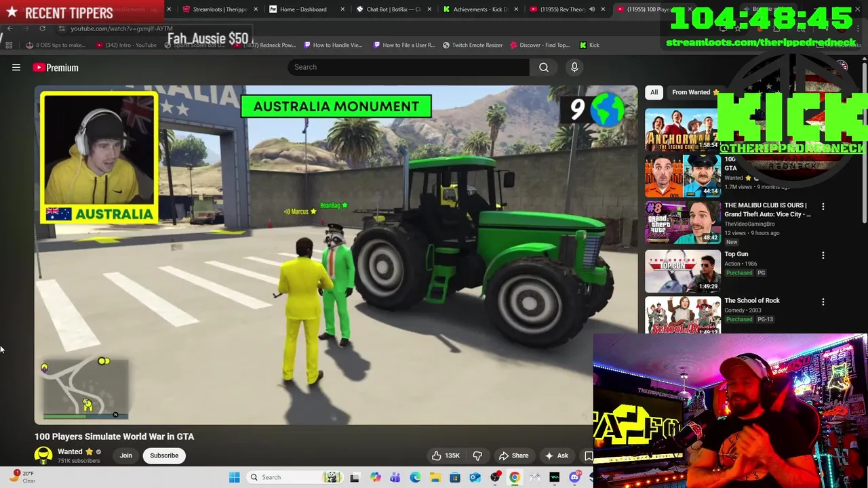Click the Top Gun title text

pos(736,254)
